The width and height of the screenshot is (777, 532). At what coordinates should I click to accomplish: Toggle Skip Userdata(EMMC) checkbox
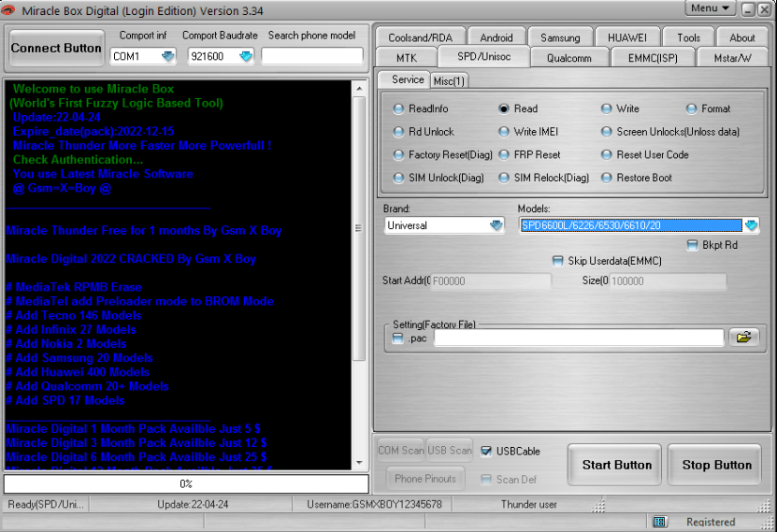(557, 261)
